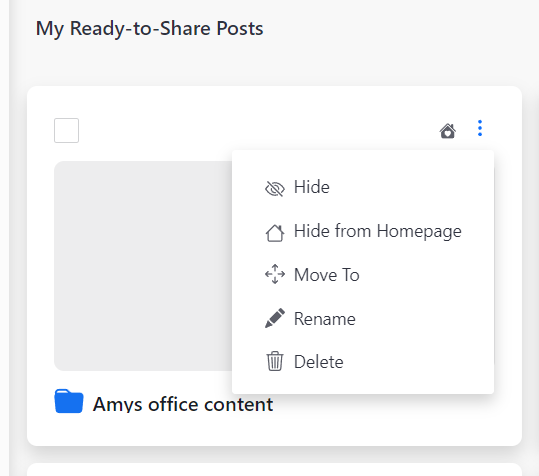Select Hide from Homepage option
This screenshot has width=539, height=476.
click(363, 231)
